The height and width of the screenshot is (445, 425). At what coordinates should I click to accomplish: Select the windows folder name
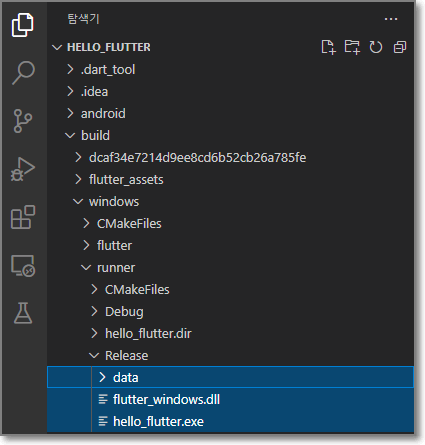point(114,202)
